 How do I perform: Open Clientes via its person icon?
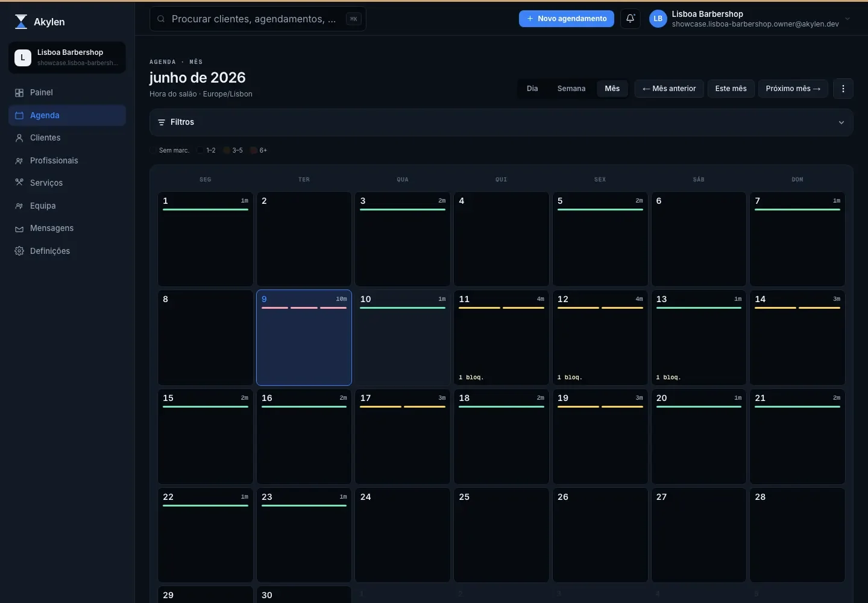pos(19,138)
